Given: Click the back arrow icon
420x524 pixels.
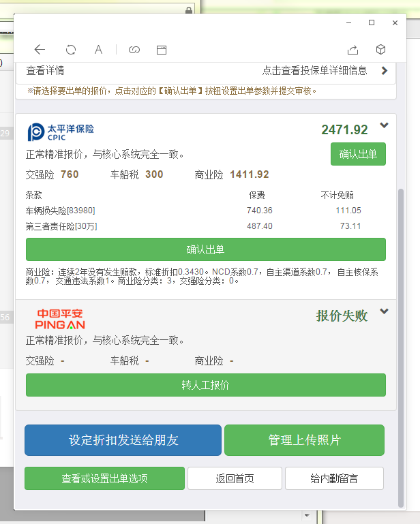Looking at the screenshot, I should pyautogui.click(x=40, y=50).
